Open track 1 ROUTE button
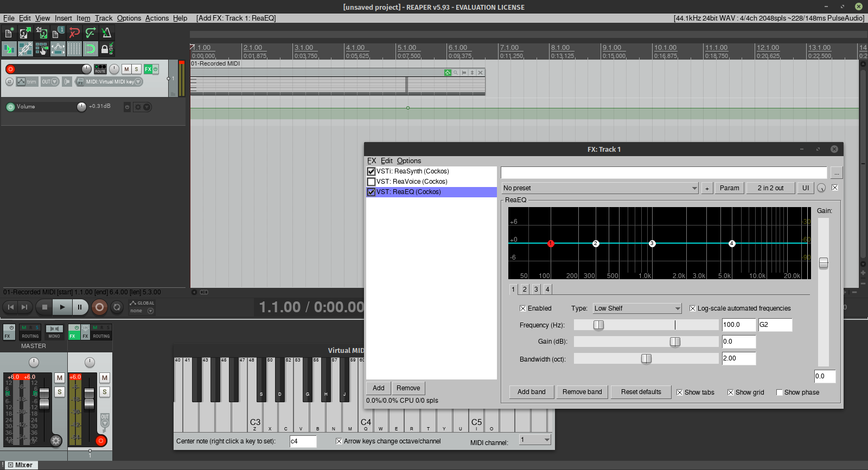Viewport: 868px width, 470px height. [100, 69]
